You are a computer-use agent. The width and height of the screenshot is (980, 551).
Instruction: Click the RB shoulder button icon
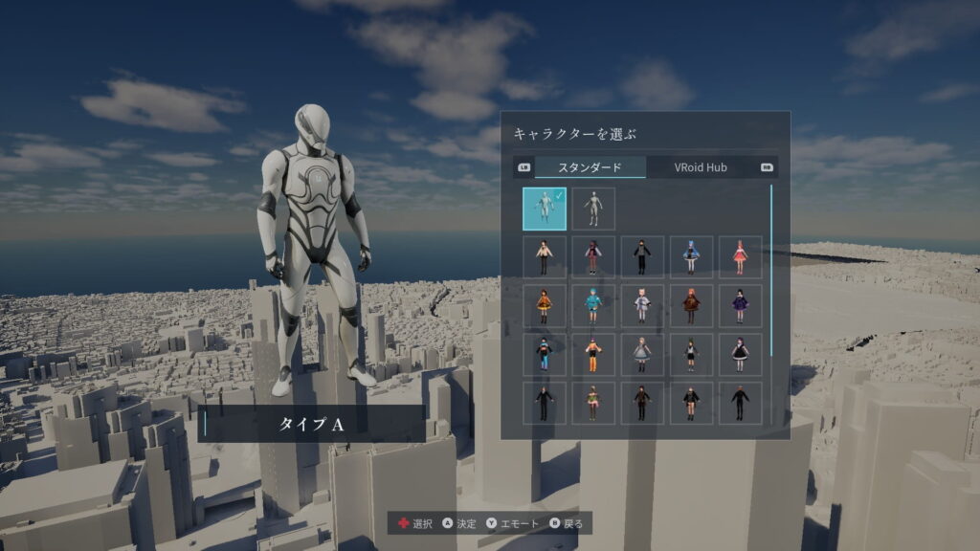[x=767, y=167]
